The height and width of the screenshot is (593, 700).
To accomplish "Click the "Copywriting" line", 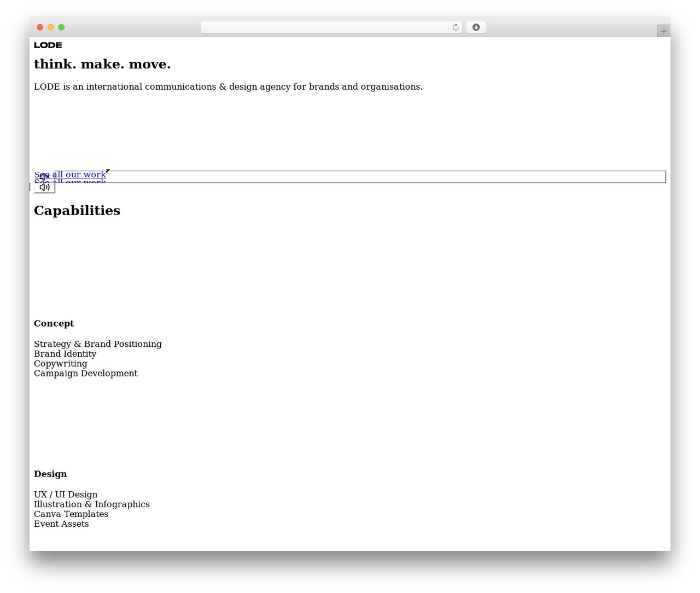I will [61, 364].
